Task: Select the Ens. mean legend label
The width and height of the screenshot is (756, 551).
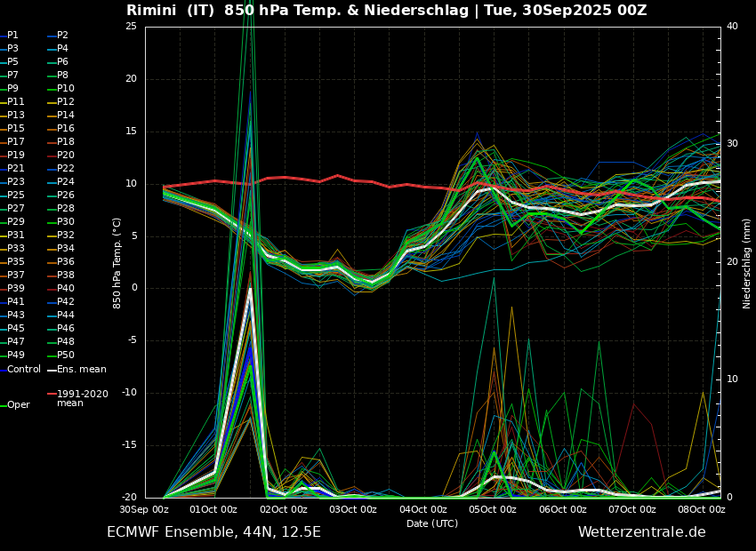Action: [81, 369]
